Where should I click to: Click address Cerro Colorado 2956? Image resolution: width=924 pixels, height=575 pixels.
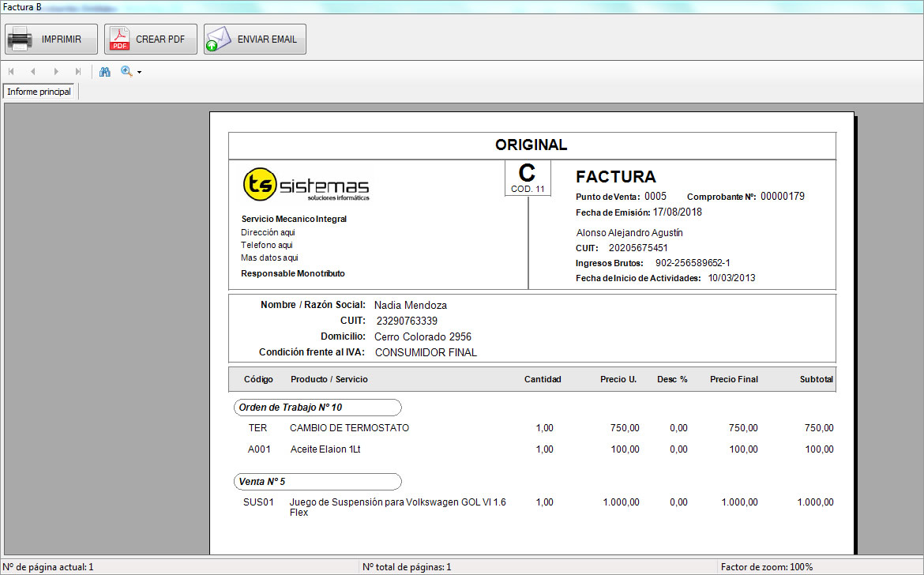pyautogui.click(x=423, y=337)
